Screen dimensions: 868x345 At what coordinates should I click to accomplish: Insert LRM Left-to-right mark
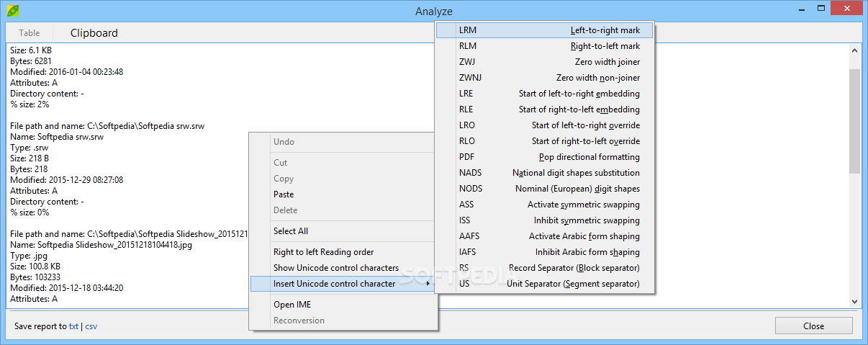coord(545,30)
